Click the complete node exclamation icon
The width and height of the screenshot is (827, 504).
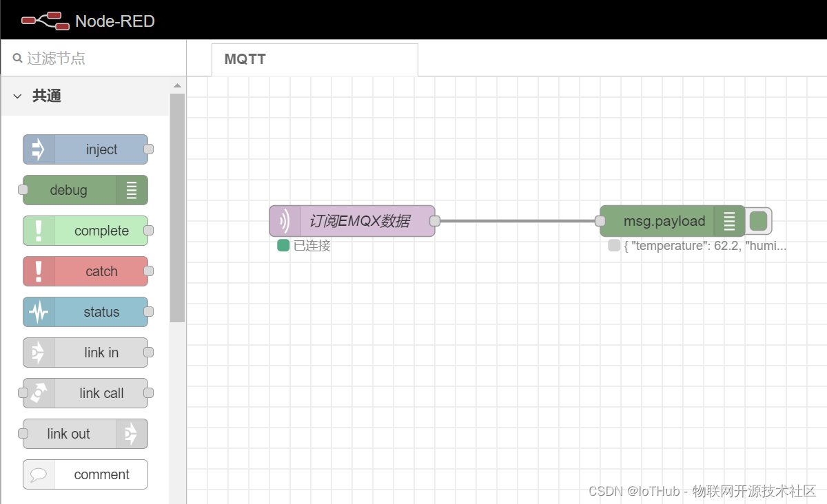(x=39, y=231)
